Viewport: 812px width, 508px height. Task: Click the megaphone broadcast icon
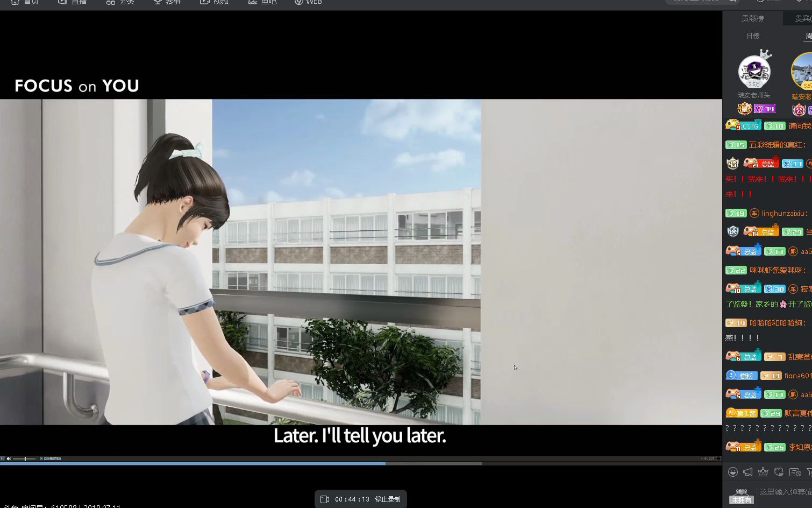point(747,472)
